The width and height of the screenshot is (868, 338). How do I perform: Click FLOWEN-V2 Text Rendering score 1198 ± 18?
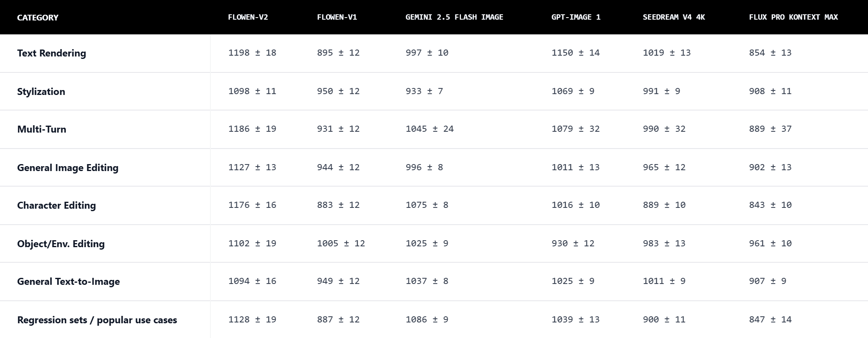(252, 53)
